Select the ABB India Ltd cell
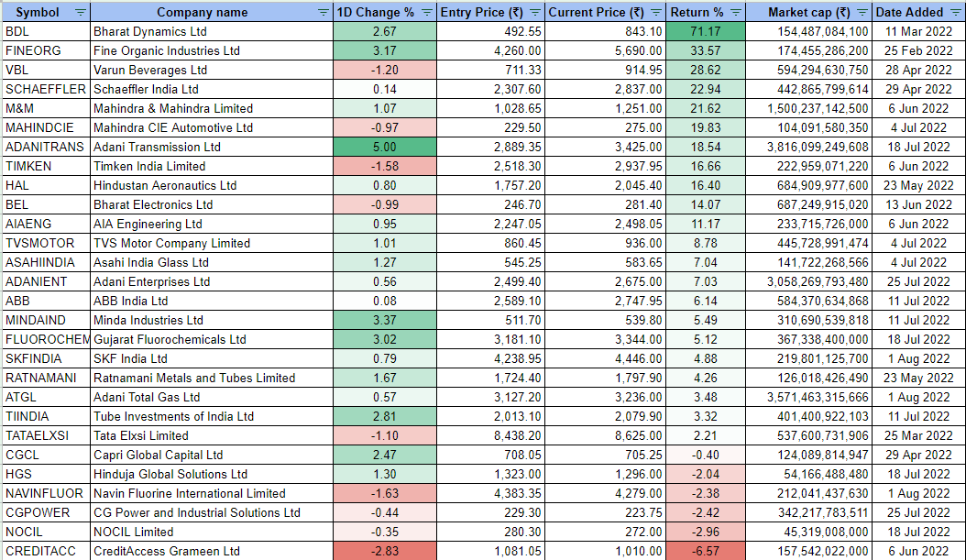The image size is (966, 560). (212, 302)
